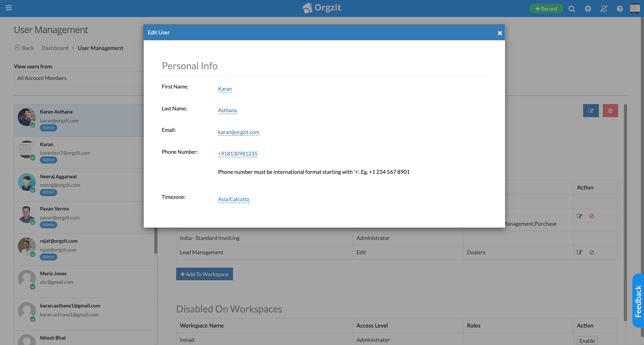Viewport: 644px width, 345px height.
Task: Click the details panel scrollbar
Action: (625, 212)
